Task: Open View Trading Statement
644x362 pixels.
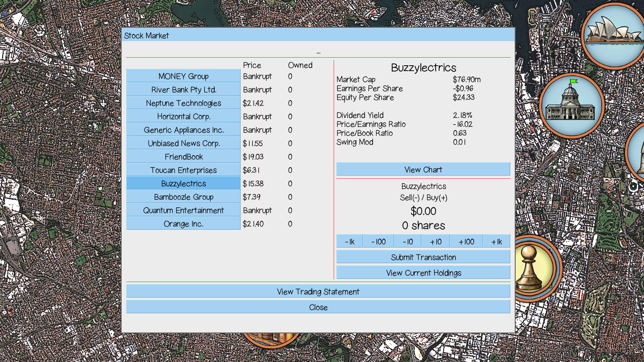Action: tap(318, 291)
